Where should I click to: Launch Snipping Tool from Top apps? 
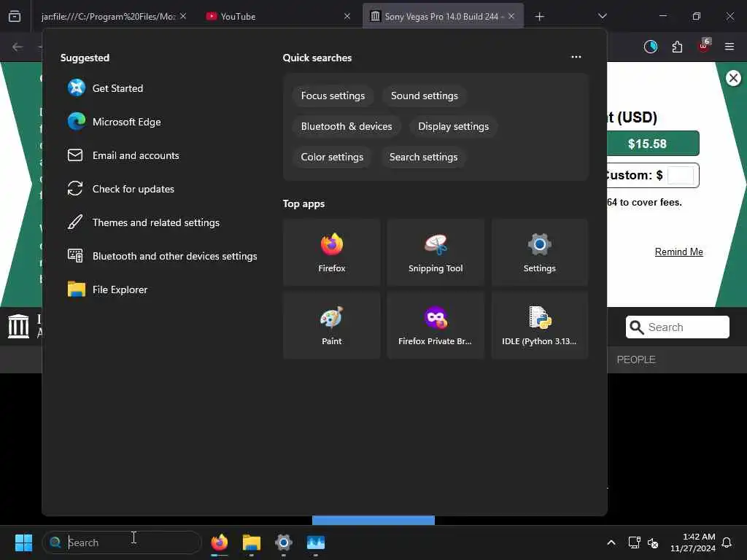[x=436, y=252]
